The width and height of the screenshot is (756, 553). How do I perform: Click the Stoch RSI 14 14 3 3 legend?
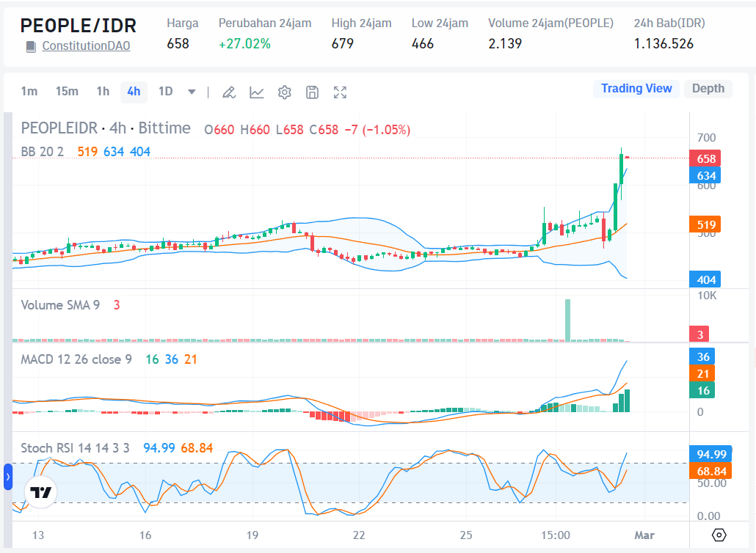click(75, 448)
